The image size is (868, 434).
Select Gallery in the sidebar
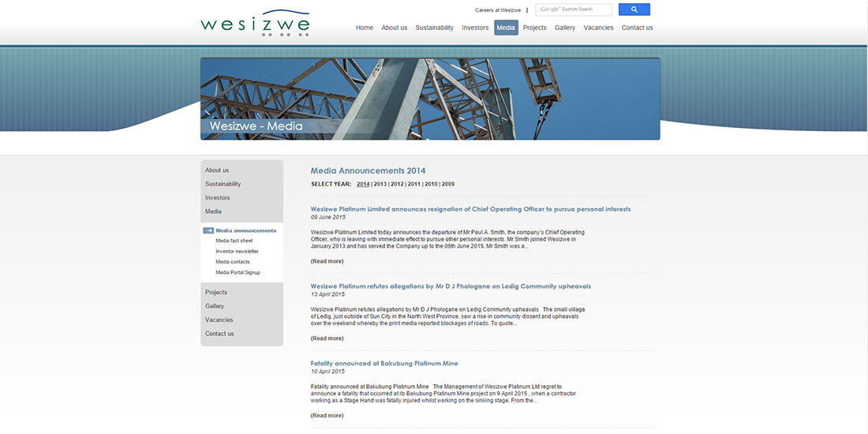pos(215,306)
